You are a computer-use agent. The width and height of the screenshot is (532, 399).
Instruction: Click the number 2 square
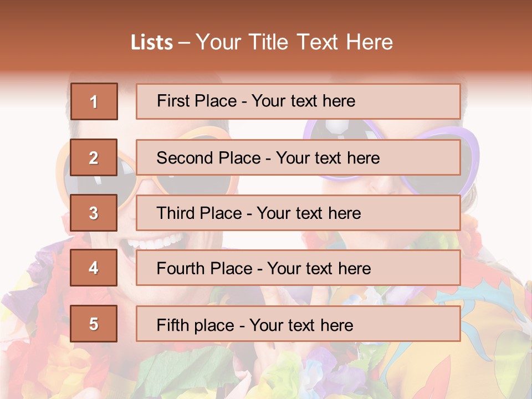(x=94, y=157)
